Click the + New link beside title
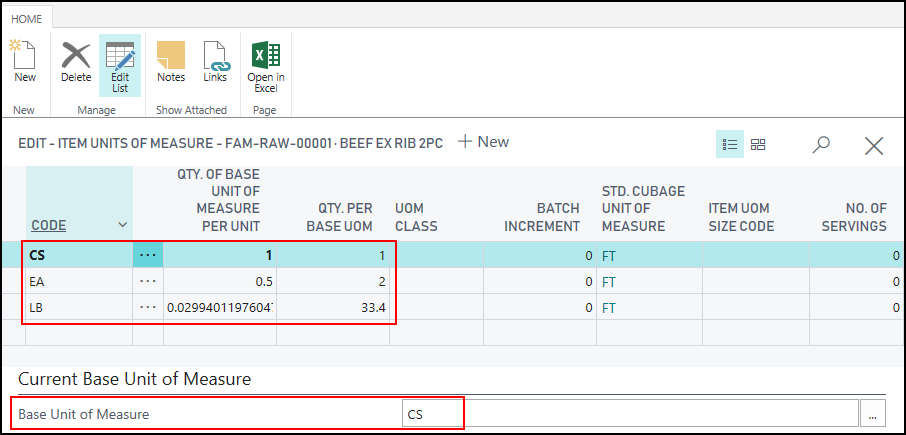906x435 pixels. 483,142
